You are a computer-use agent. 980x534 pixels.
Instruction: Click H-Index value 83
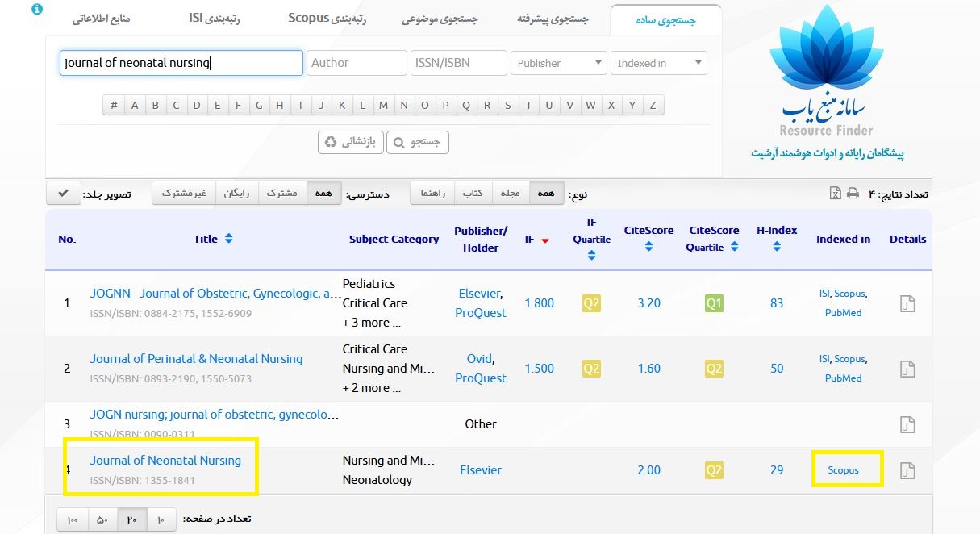(x=777, y=303)
